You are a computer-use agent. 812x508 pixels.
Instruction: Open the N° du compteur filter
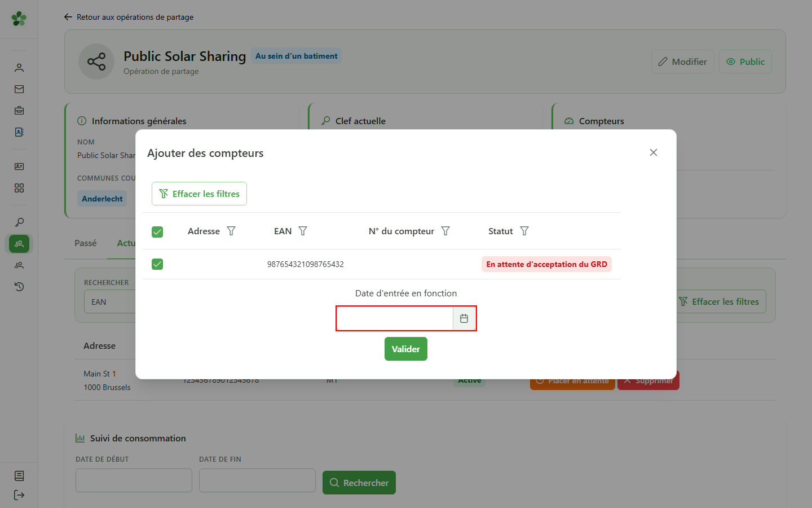pyautogui.click(x=445, y=231)
